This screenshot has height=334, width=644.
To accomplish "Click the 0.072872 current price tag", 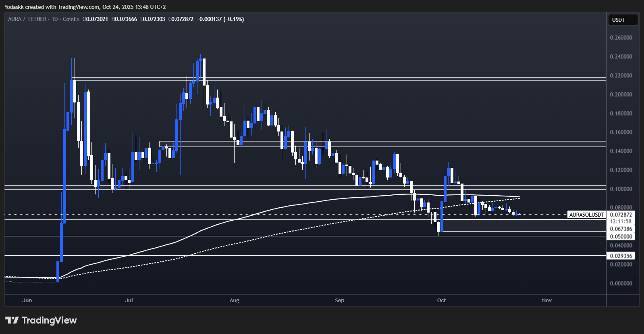I will [x=621, y=215].
